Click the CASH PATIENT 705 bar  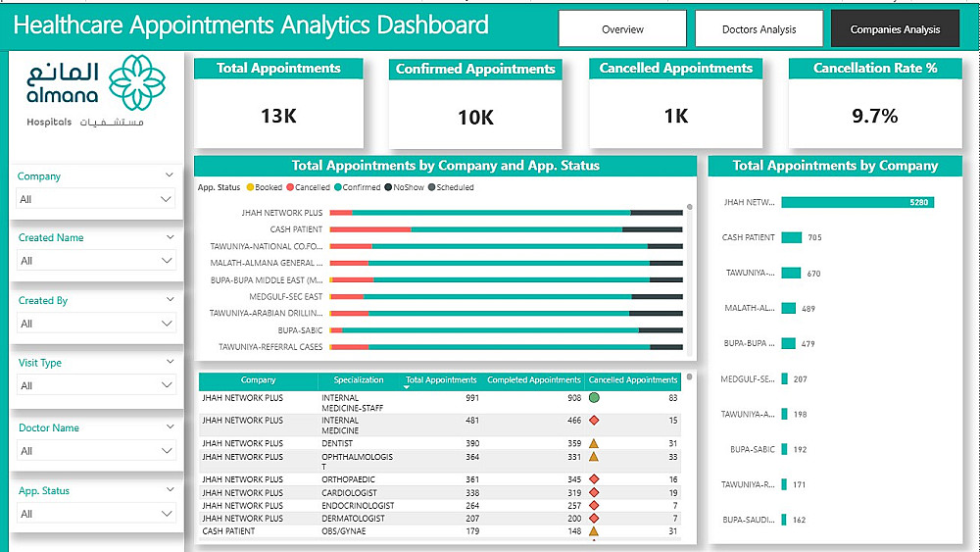click(x=792, y=237)
